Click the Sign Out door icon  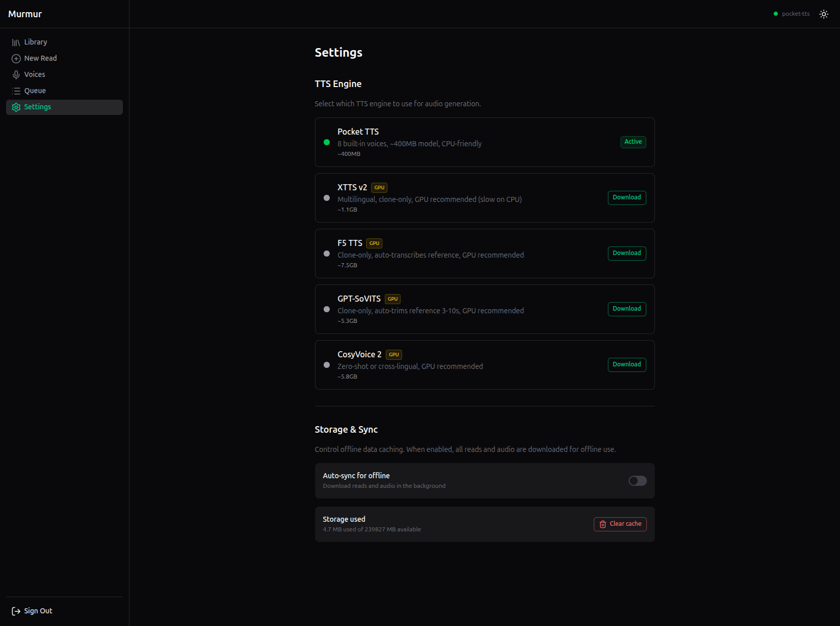[16, 611]
